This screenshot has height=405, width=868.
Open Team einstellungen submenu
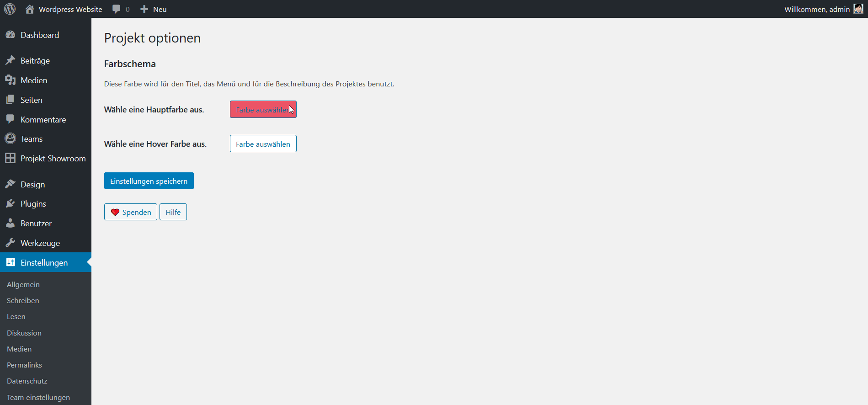tap(38, 397)
